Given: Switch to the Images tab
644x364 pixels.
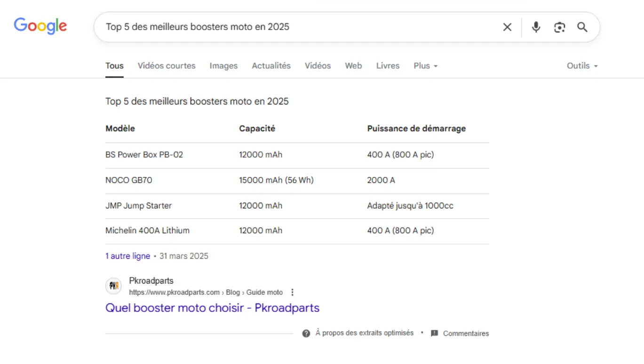Looking at the screenshot, I should point(223,66).
